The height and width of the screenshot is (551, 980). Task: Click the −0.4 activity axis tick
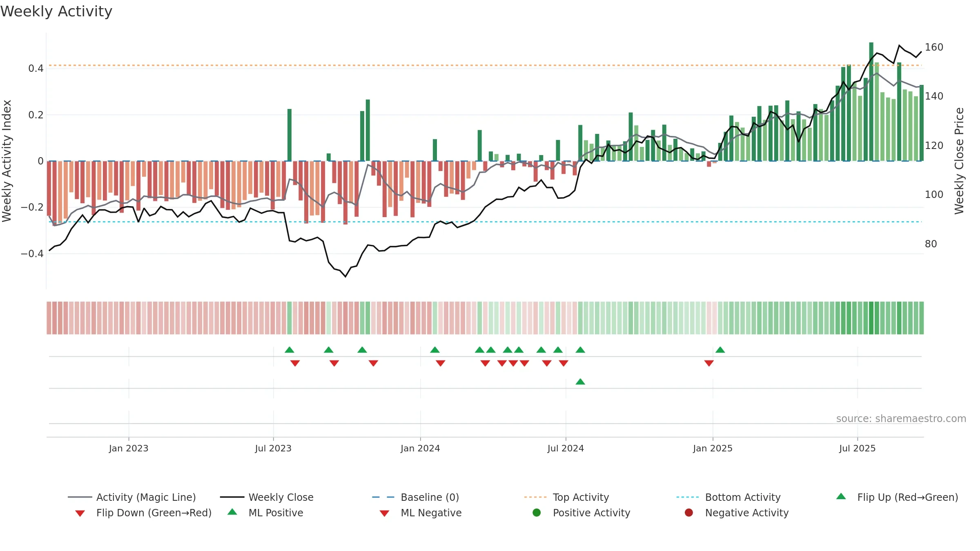coord(32,254)
